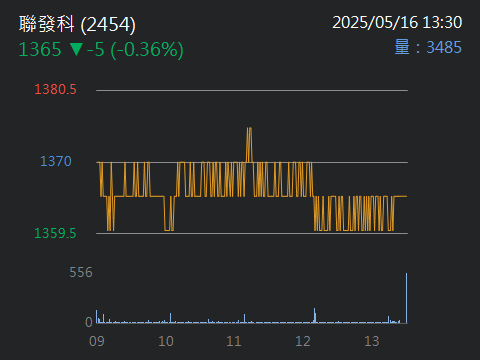Click the 11 hour time axis marker
The height and width of the screenshot is (360, 480).
click(x=234, y=341)
